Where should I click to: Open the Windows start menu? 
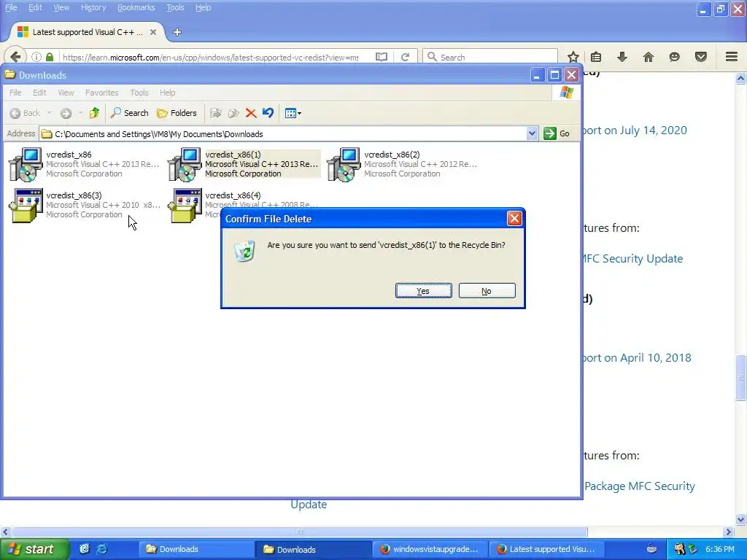click(x=34, y=549)
